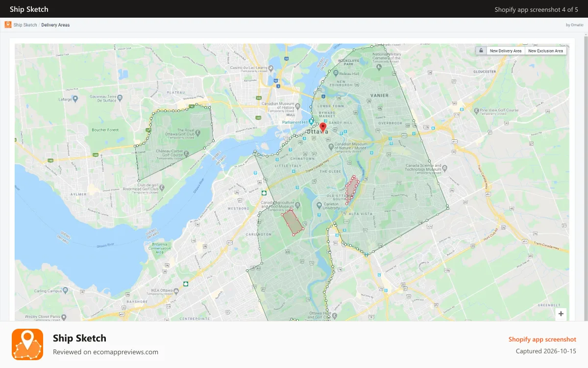Select the red exclusion polygon near Carlington

pos(294,222)
